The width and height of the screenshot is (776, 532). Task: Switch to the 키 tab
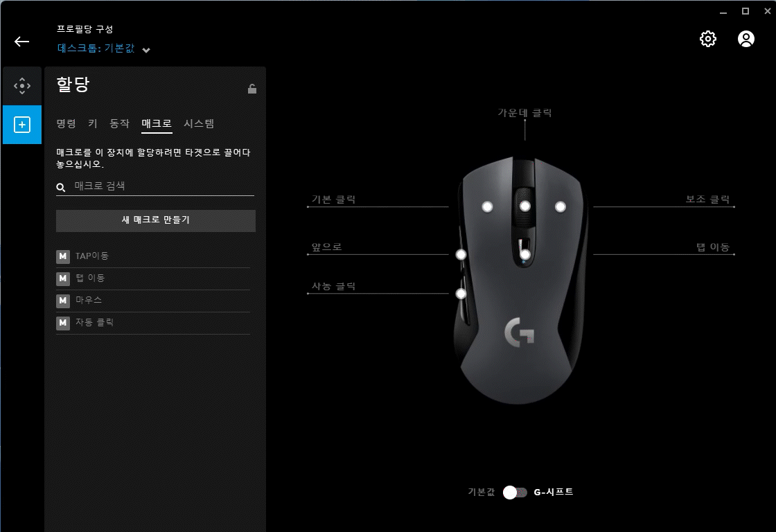tap(93, 123)
